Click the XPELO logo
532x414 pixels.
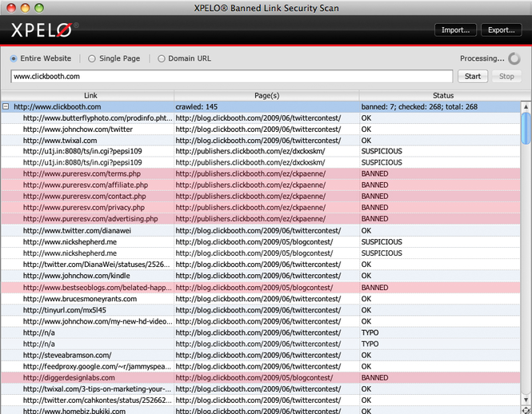(44, 30)
